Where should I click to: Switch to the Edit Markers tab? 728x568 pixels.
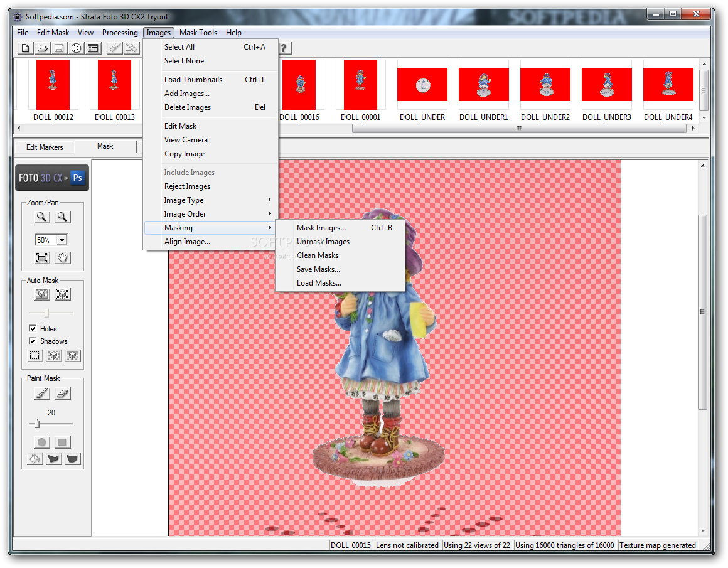(x=45, y=147)
